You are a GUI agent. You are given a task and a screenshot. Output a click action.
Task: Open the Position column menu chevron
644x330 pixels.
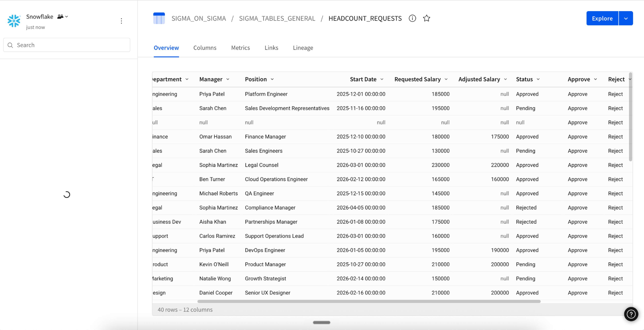coord(272,79)
